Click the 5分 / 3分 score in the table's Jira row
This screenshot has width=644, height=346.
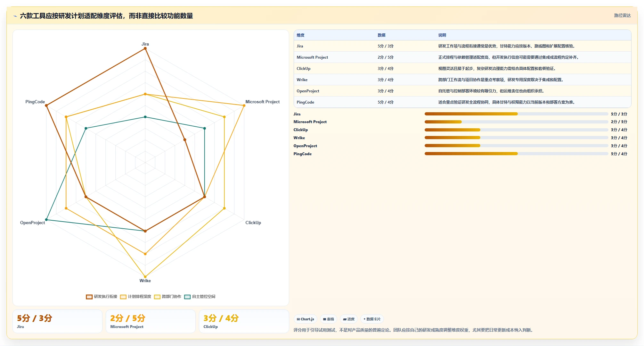pos(386,46)
